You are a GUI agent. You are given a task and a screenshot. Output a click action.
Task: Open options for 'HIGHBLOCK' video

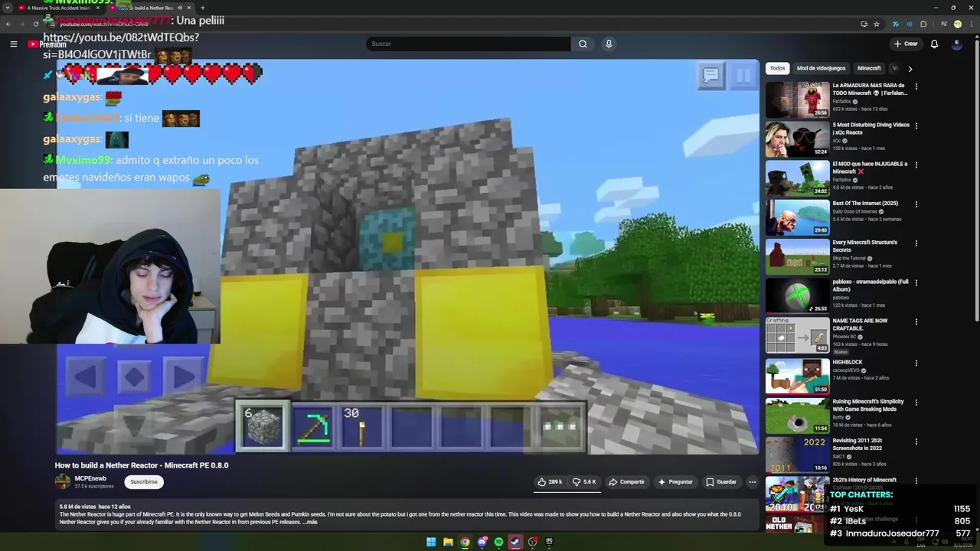tap(916, 363)
